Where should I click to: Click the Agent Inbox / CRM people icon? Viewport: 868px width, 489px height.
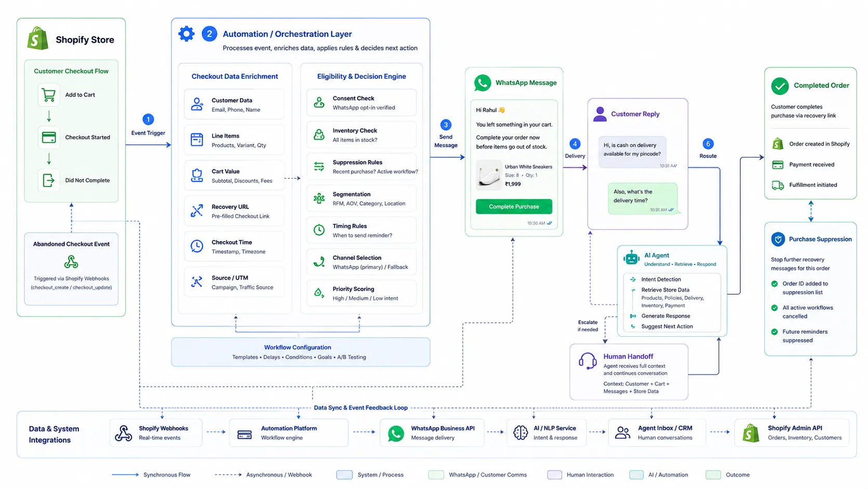[622, 432]
